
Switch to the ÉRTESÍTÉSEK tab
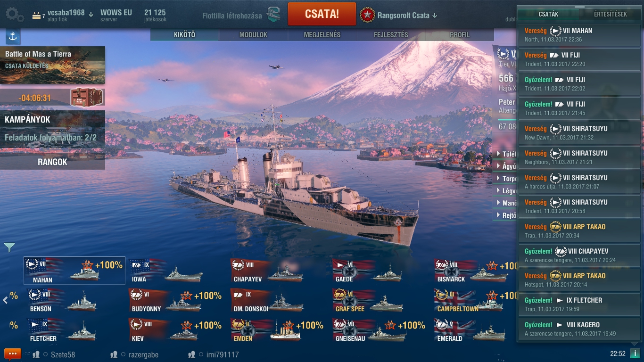coord(610,14)
